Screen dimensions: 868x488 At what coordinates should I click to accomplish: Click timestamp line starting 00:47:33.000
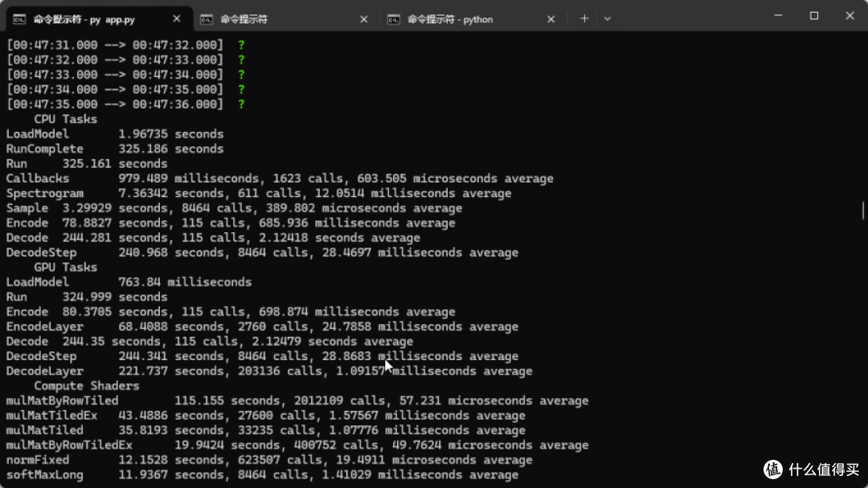tap(125, 75)
